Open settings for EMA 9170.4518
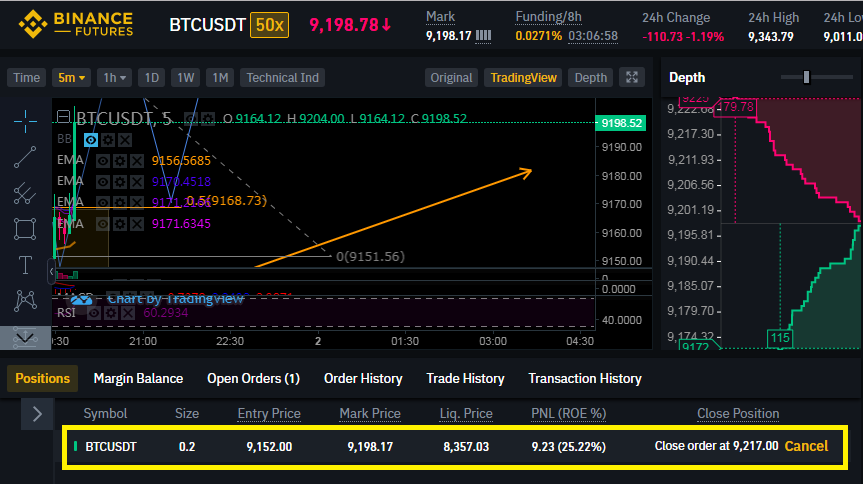 tap(119, 182)
